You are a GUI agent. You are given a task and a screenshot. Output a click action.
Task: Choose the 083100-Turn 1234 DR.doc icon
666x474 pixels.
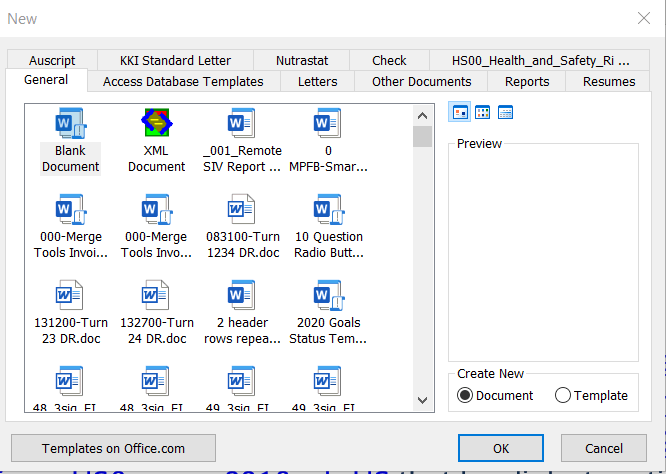coord(241,209)
